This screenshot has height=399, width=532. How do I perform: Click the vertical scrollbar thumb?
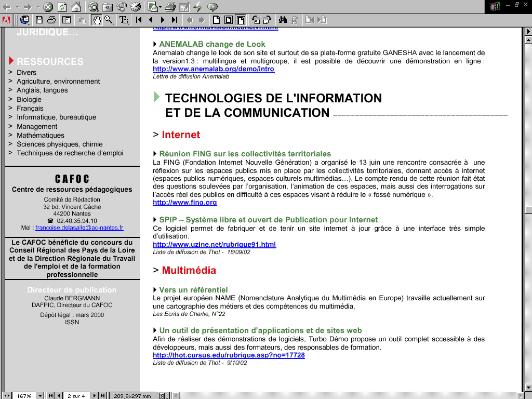pyautogui.click(x=528, y=210)
